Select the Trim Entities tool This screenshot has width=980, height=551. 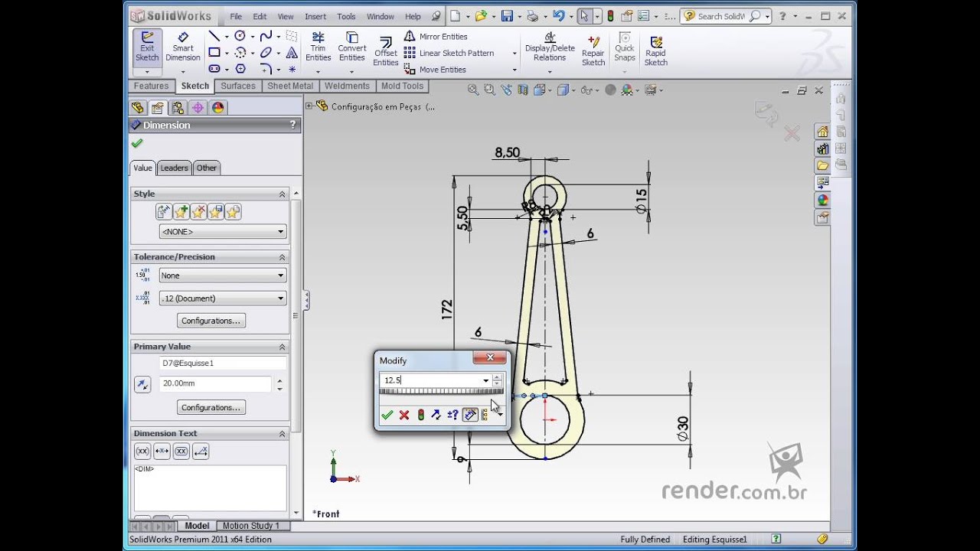point(318,47)
